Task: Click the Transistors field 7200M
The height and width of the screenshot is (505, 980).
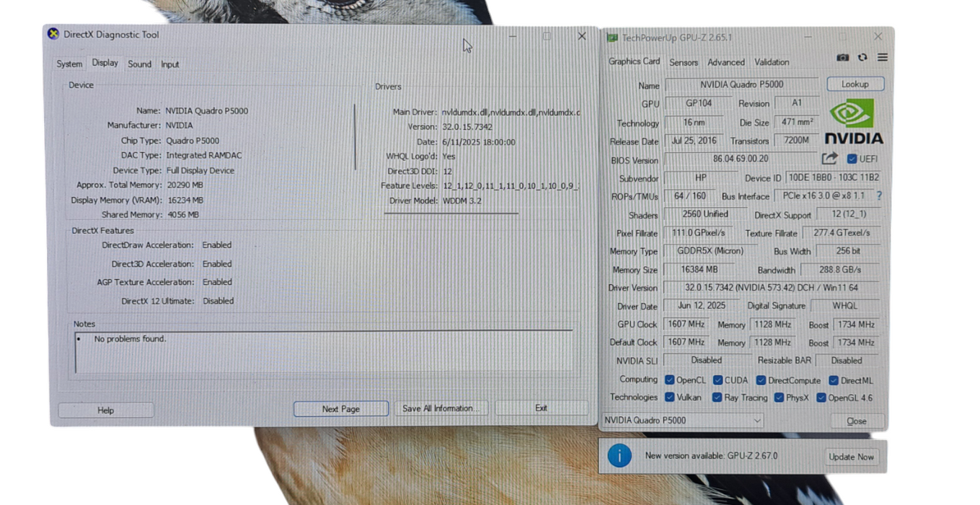Action: tap(796, 141)
